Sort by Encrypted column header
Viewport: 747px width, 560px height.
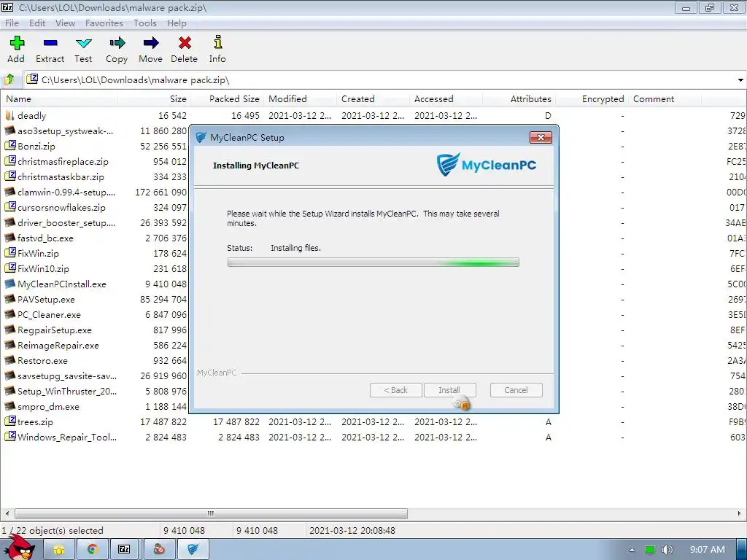click(592, 98)
